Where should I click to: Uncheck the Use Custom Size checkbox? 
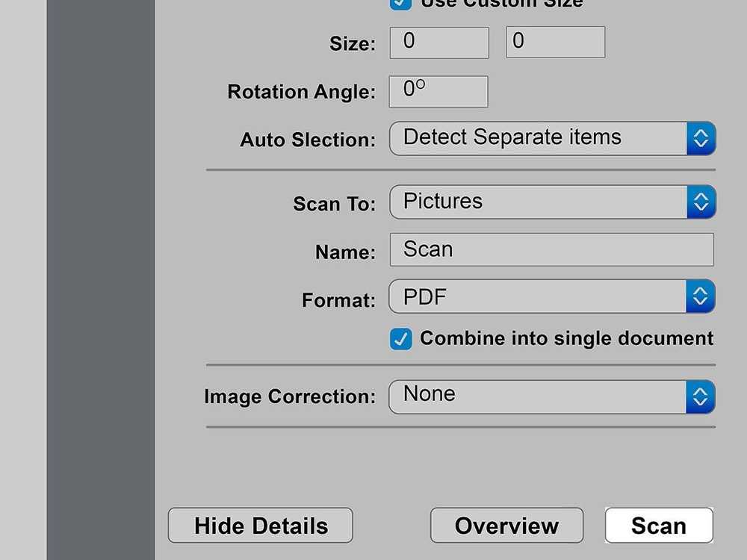[401, 3]
